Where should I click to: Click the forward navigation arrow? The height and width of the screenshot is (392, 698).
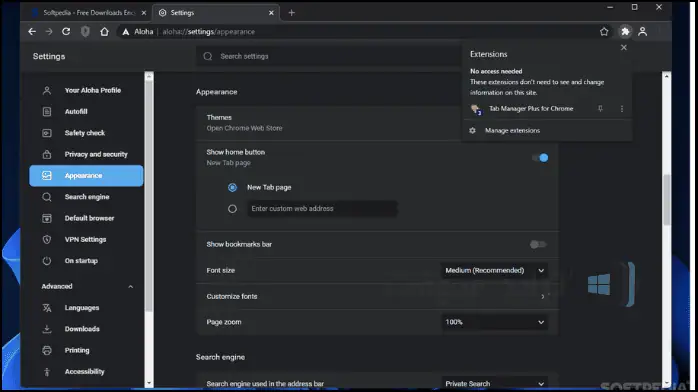[x=49, y=32]
